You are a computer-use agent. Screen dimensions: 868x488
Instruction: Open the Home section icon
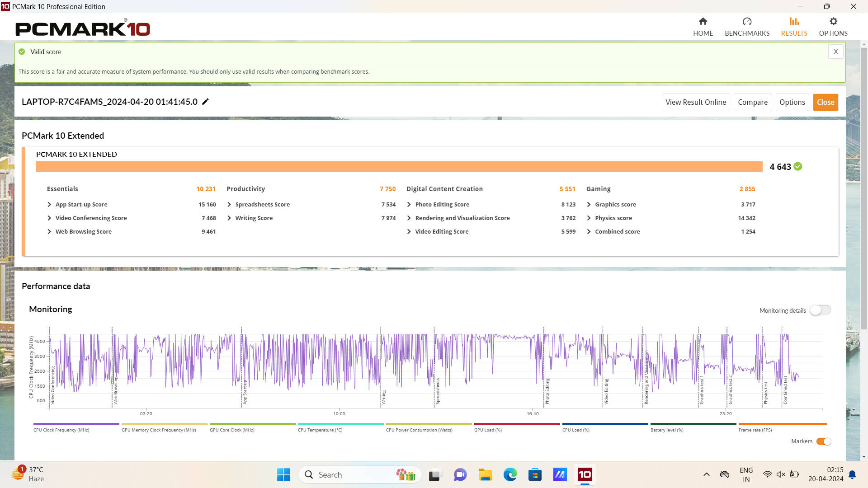[703, 22]
